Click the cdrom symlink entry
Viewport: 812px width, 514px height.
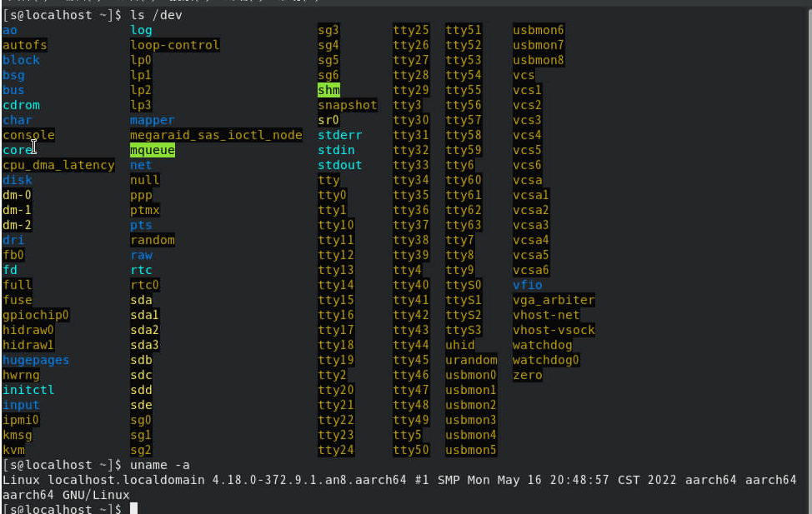click(21, 105)
